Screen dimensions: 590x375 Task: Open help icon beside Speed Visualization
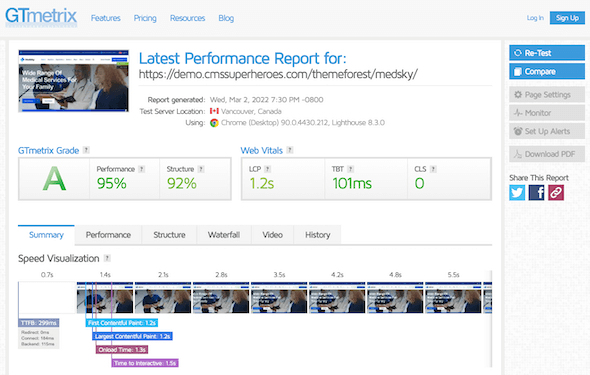107,258
